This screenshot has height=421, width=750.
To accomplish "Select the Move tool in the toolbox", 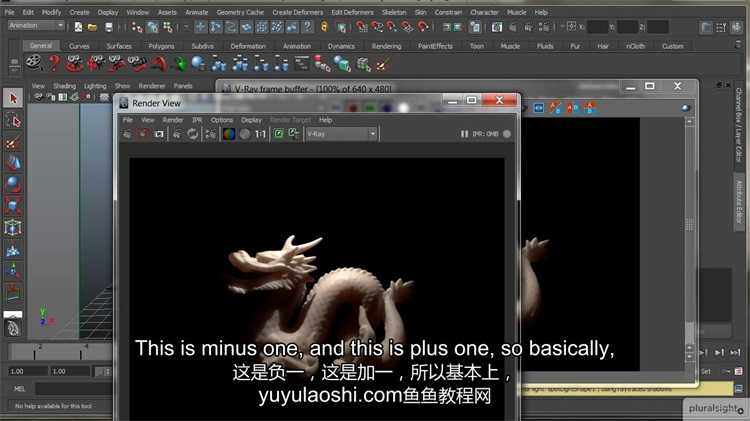I will coord(13,163).
